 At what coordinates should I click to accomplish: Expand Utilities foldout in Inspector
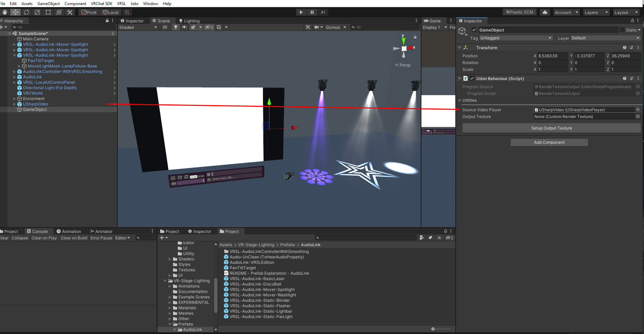point(460,100)
